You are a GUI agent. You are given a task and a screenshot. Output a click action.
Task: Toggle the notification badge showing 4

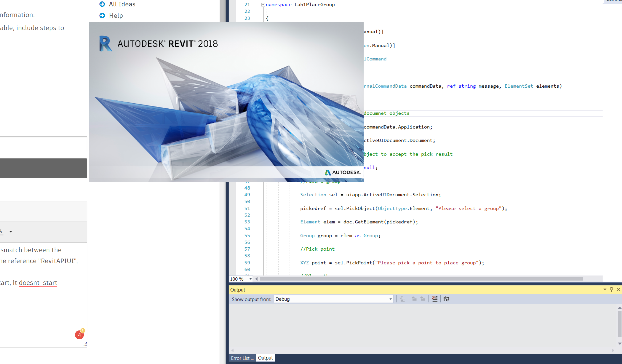[x=79, y=335]
